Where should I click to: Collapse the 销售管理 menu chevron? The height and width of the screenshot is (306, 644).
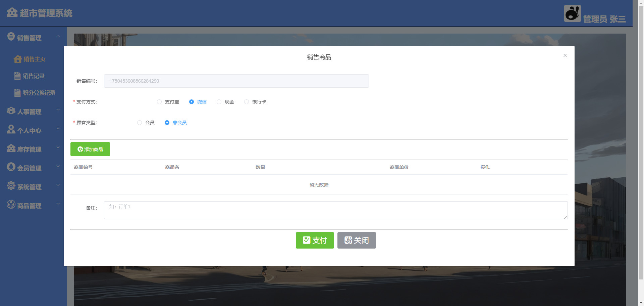point(58,36)
